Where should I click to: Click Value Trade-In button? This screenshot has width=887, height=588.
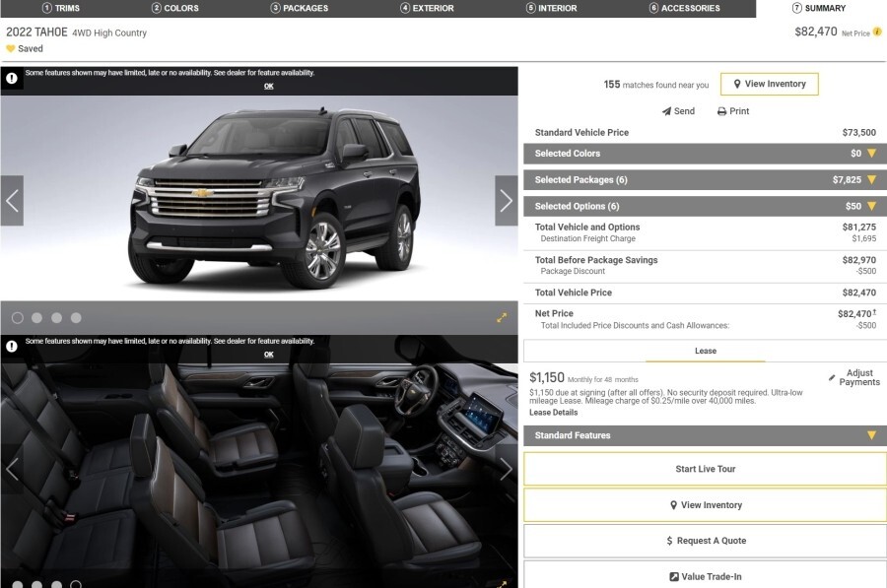[x=705, y=575]
